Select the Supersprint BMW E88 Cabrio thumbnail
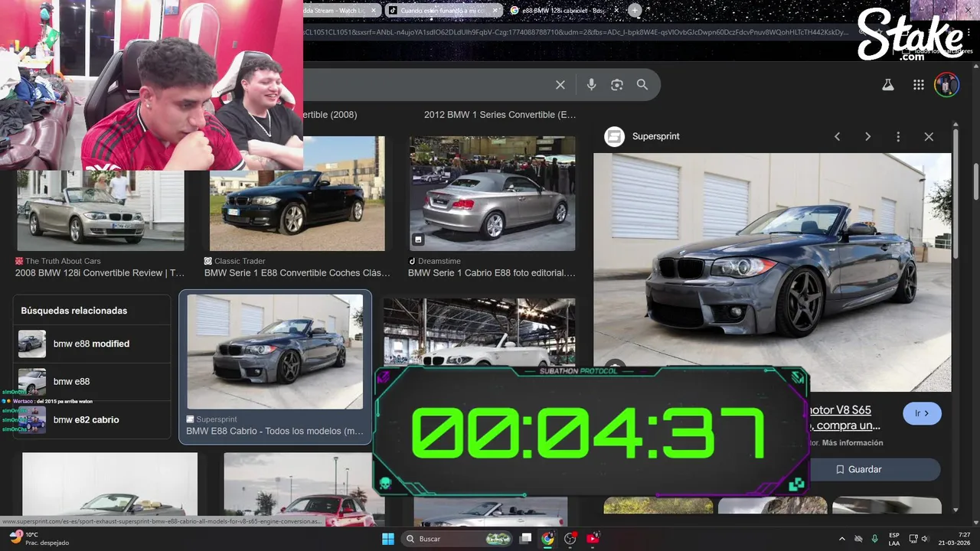 pos(275,352)
